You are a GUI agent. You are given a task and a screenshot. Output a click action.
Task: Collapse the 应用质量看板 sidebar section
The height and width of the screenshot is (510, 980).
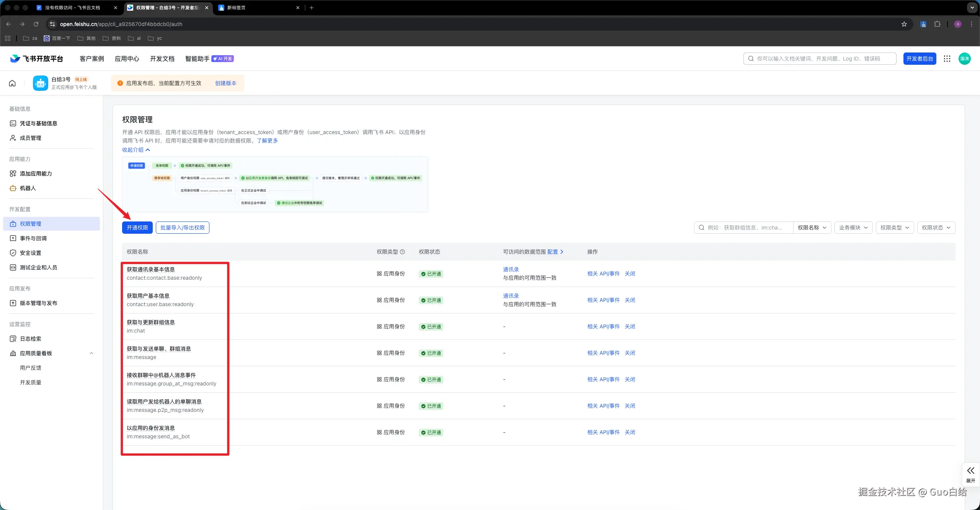tap(91, 353)
